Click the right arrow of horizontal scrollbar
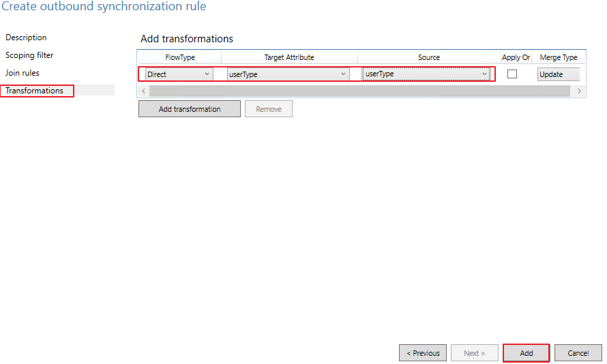 click(579, 91)
